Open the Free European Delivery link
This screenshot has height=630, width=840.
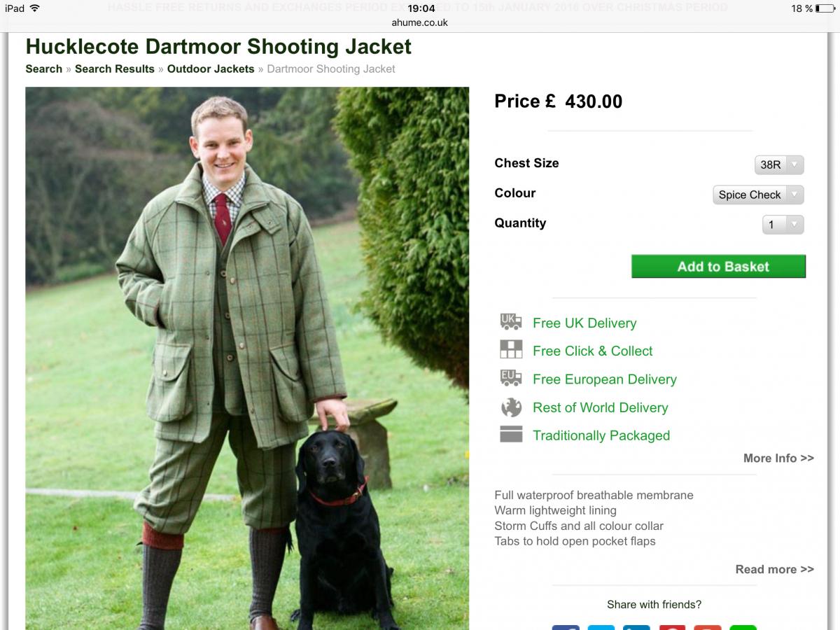click(605, 379)
